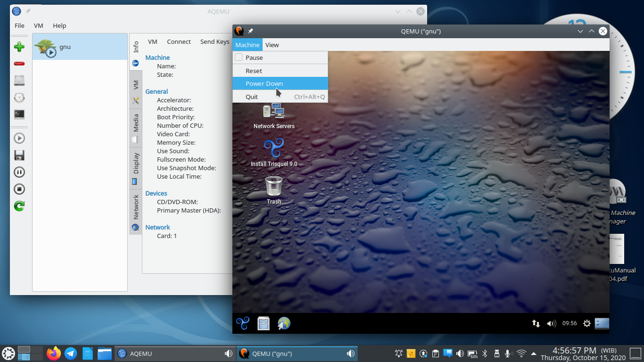Click the Network Servers desktop icon in the guest

274,116
